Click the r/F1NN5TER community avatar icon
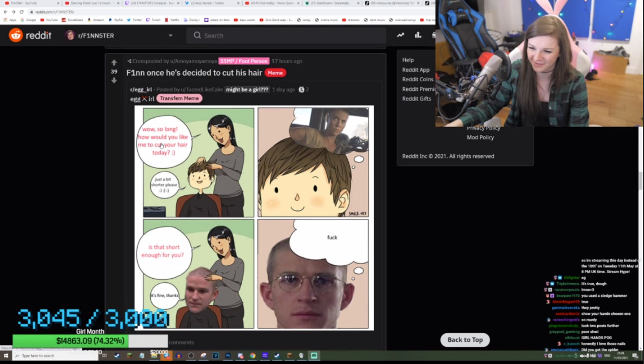The image size is (644, 364). [x=70, y=36]
